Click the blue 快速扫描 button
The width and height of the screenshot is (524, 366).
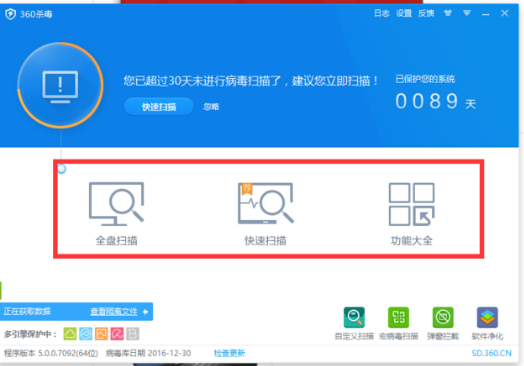click(x=159, y=107)
